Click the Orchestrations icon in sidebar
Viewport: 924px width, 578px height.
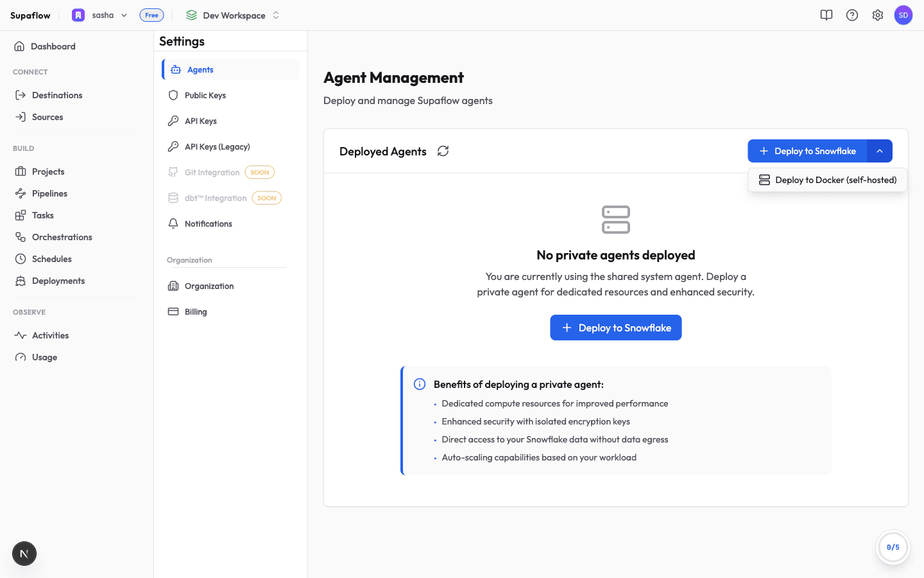21,237
